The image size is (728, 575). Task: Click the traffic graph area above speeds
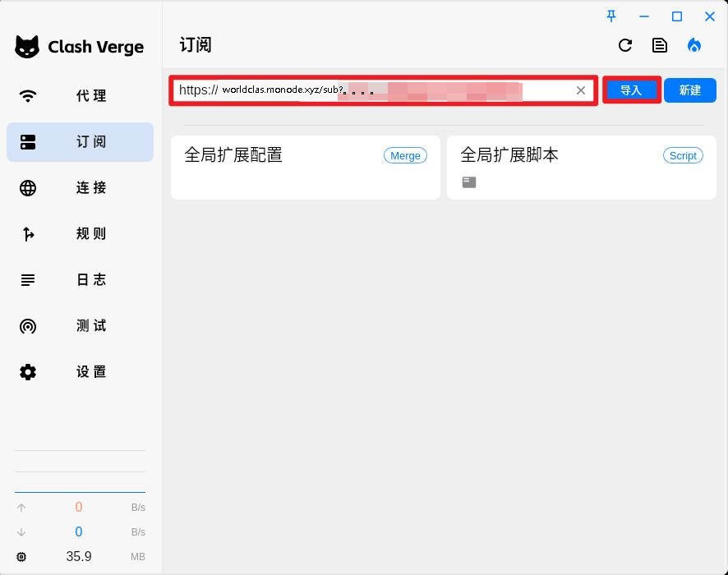(80, 471)
